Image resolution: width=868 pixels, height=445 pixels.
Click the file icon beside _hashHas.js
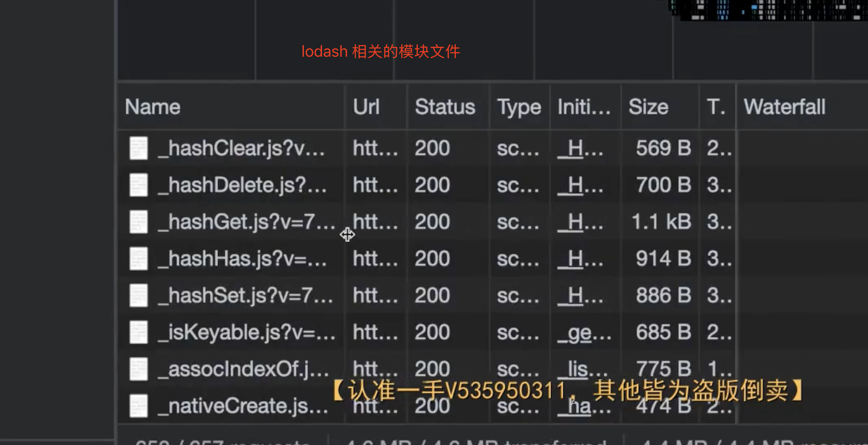coord(138,259)
